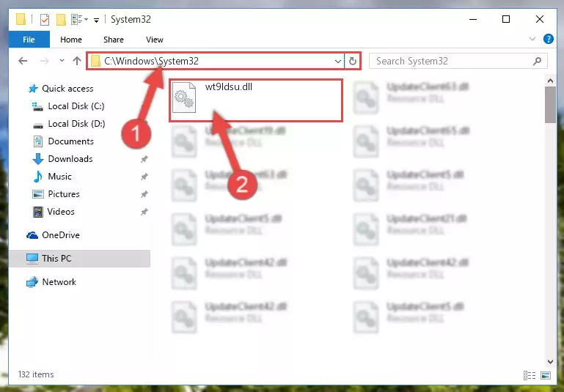Image resolution: width=564 pixels, height=392 pixels.
Task: Click the Network icon in sidebar
Action: 32,282
